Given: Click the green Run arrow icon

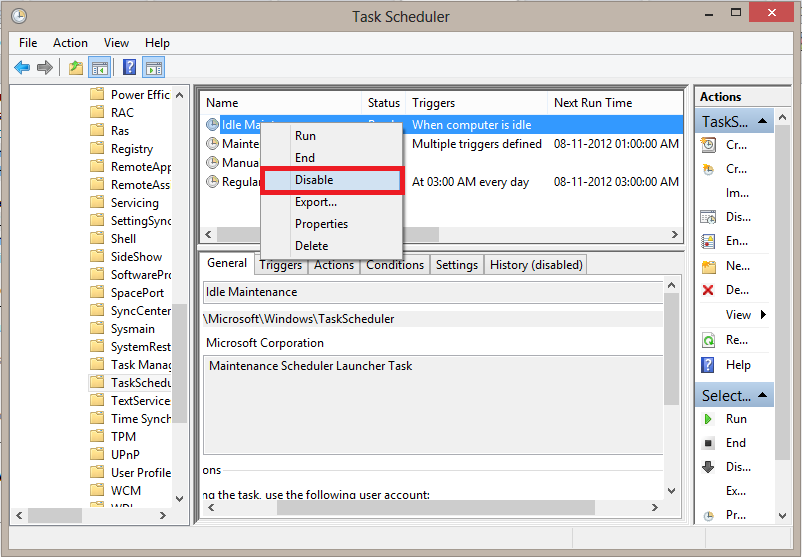Looking at the screenshot, I should pos(708,419).
